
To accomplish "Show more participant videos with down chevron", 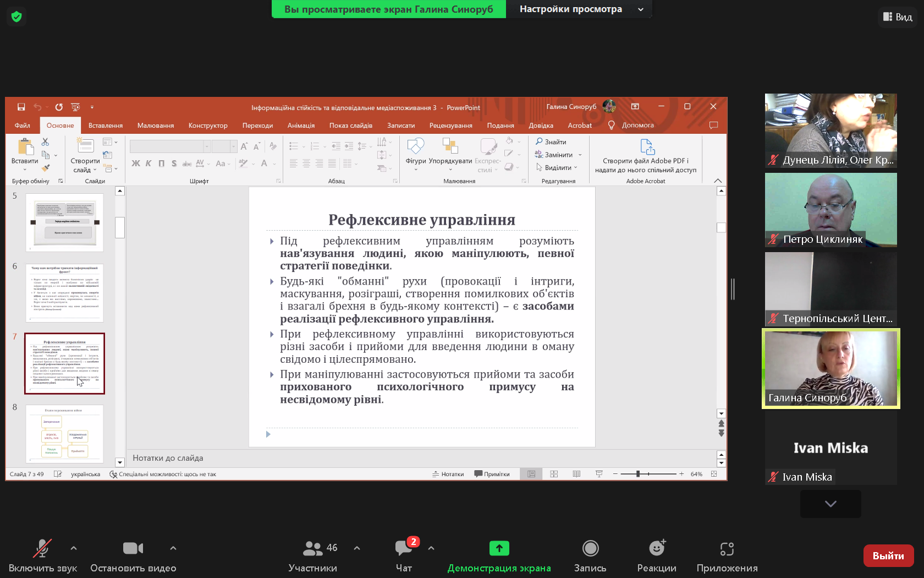I will pos(831,504).
